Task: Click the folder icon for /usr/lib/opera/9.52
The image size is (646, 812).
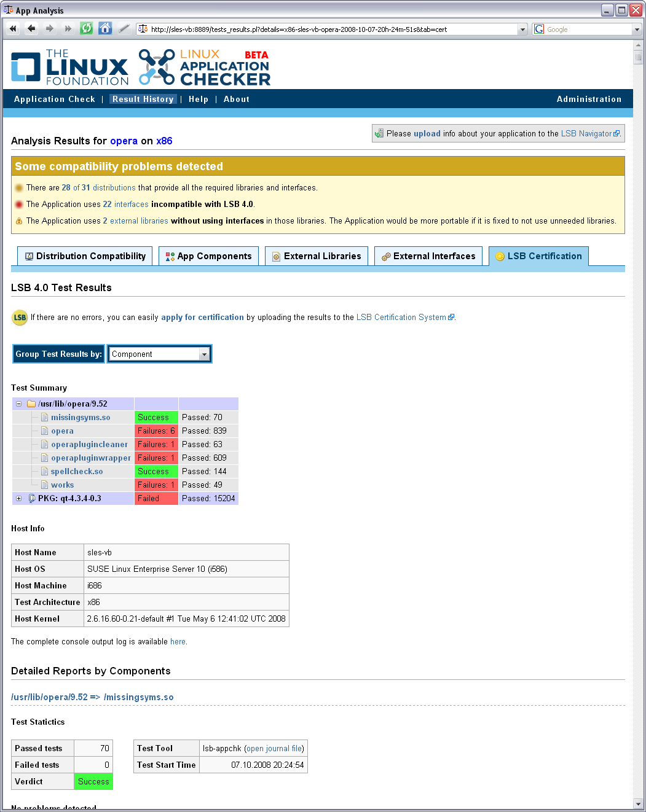Action: pos(31,404)
